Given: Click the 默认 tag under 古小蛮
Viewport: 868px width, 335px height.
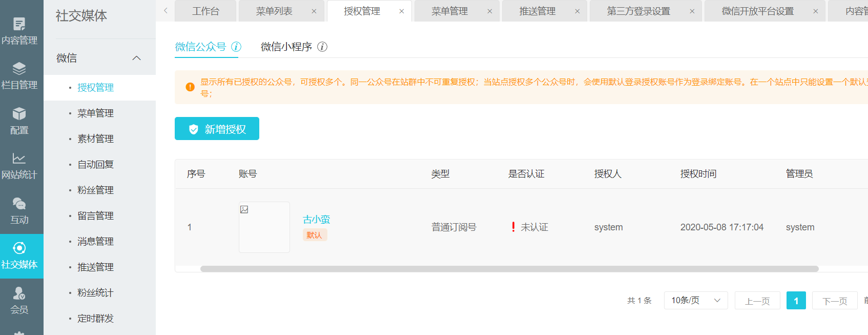Looking at the screenshot, I should [x=315, y=235].
